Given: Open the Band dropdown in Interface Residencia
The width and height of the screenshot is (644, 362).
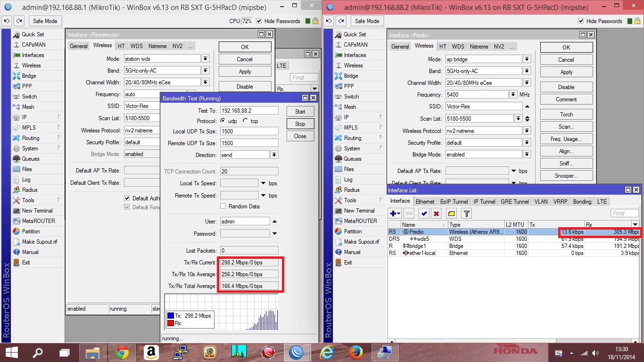Looking at the screenshot, I should point(206,70).
